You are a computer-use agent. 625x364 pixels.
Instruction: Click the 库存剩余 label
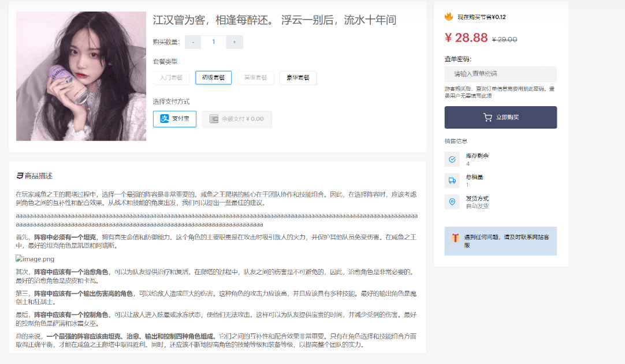pos(477,156)
